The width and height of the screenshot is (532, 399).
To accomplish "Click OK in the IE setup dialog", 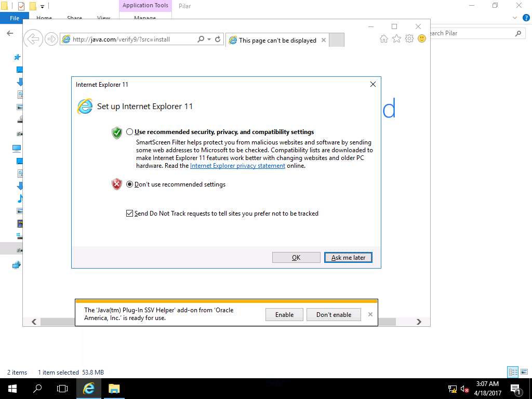I will point(296,258).
